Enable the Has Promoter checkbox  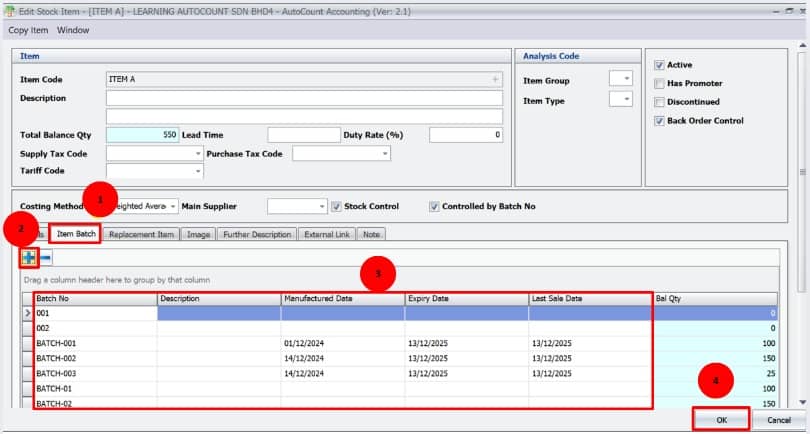click(x=659, y=83)
